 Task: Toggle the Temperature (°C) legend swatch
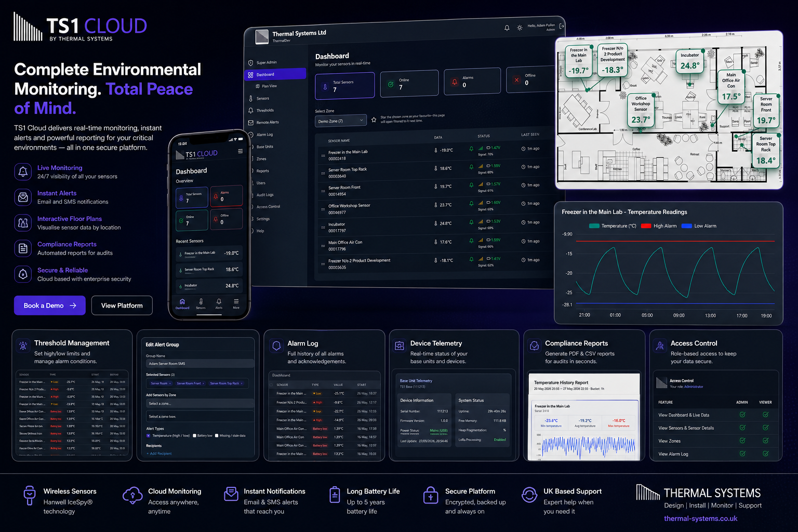(x=594, y=226)
